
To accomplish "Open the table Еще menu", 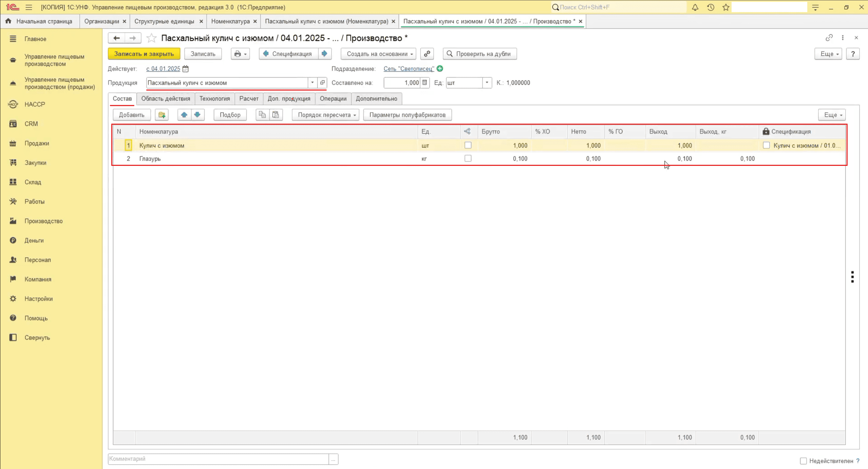I will (x=832, y=115).
